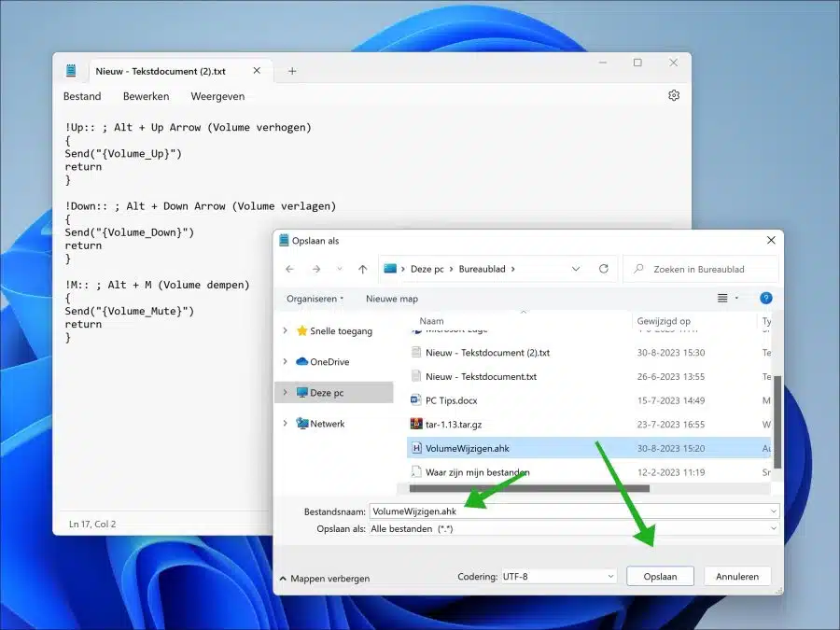Click the Ln 17, Col 2 status text
The image size is (840, 630).
92,524
